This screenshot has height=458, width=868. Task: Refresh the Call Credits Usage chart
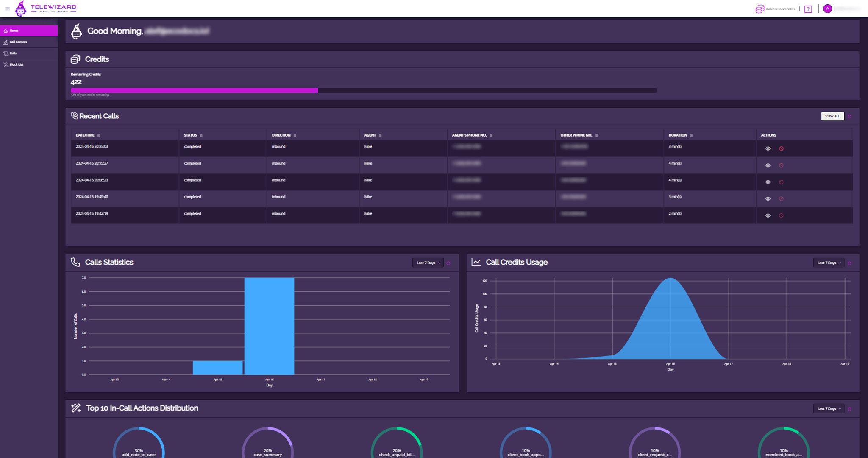click(x=849, y=263)
